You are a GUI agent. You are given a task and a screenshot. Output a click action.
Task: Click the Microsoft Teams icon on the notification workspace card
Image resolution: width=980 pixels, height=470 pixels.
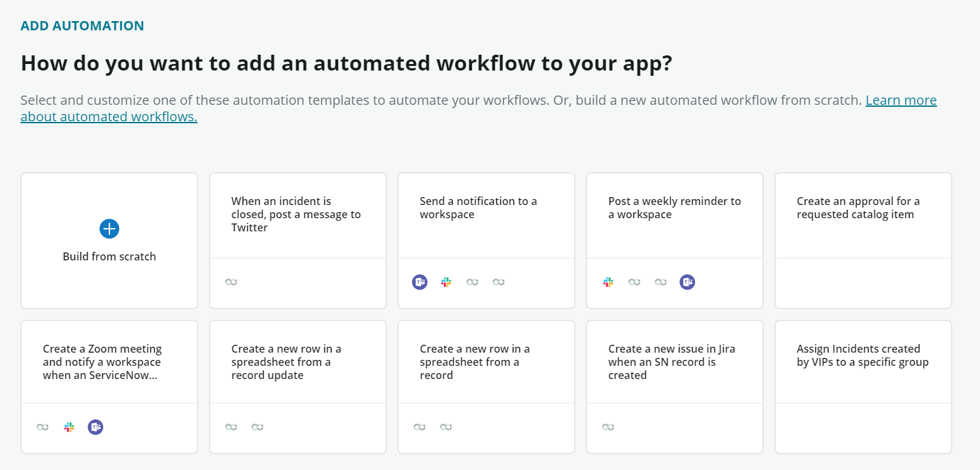pos(420,281)
